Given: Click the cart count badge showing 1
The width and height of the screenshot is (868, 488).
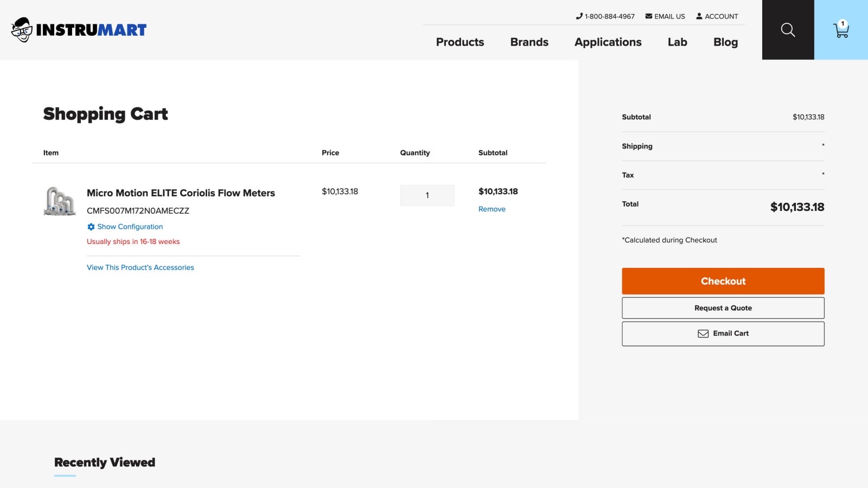Looking at the screenshot, I should coord(843,23).
